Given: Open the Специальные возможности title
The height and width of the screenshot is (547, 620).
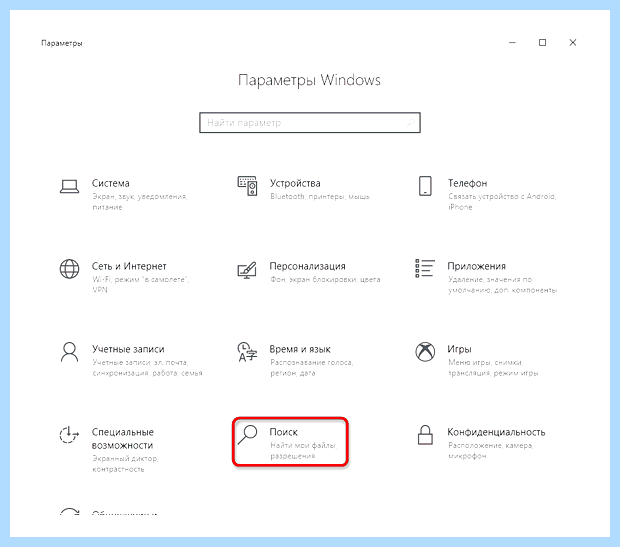Looking at the screenshot, I should point(123,439).
